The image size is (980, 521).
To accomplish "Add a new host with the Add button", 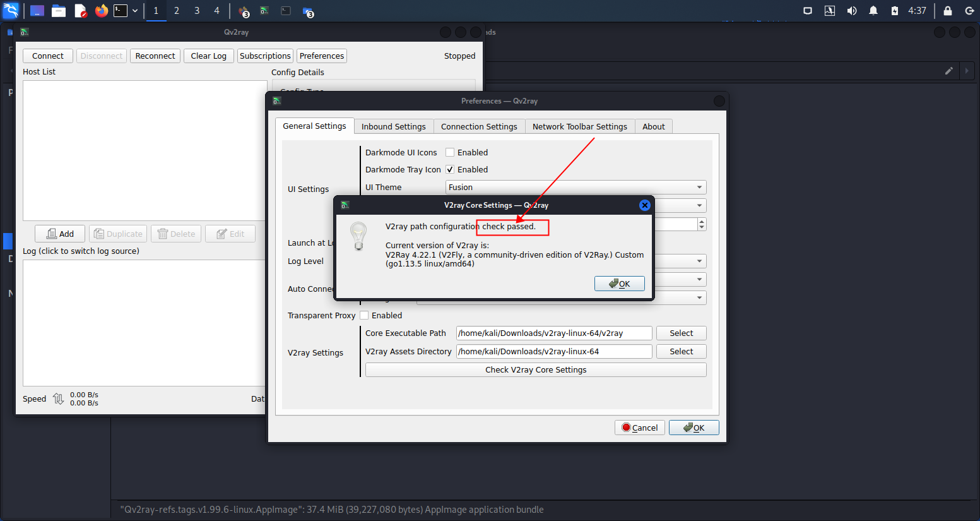I will pos(60,234).
